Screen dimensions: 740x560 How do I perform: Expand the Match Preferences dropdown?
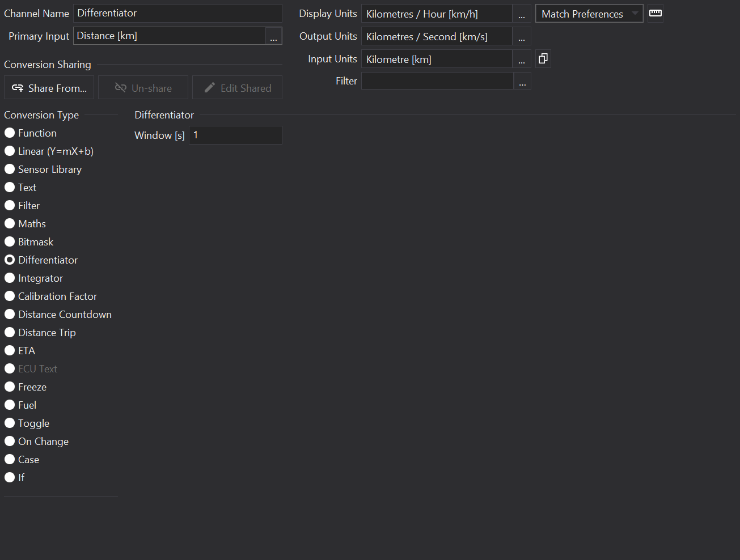tap(589, 14)
